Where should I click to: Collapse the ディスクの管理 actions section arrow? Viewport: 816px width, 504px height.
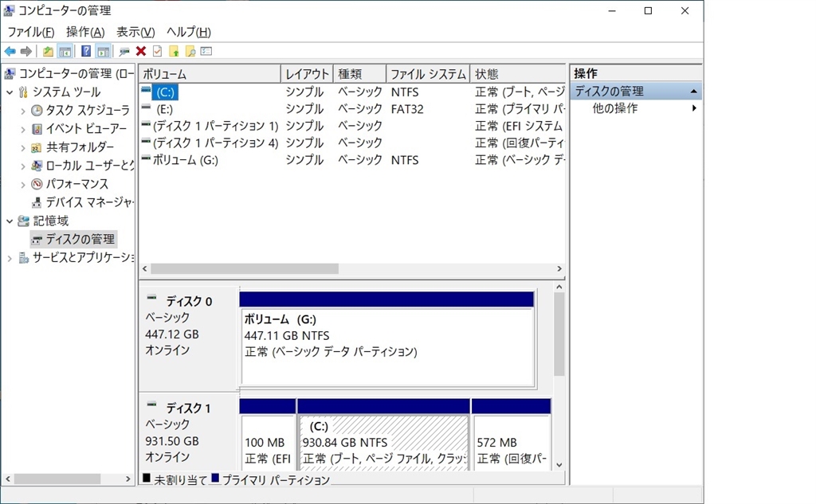pyautogui.click(x=694, y=92)
